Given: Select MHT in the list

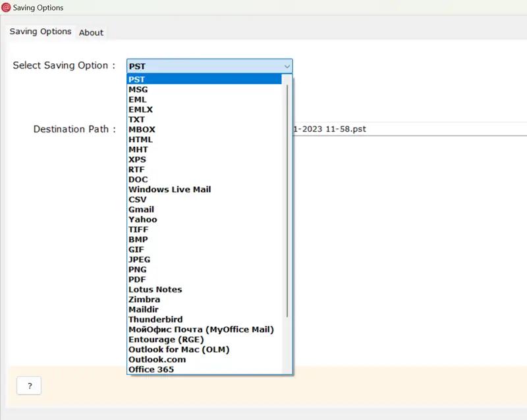Looking at the screenshot, I should point(204,149).
